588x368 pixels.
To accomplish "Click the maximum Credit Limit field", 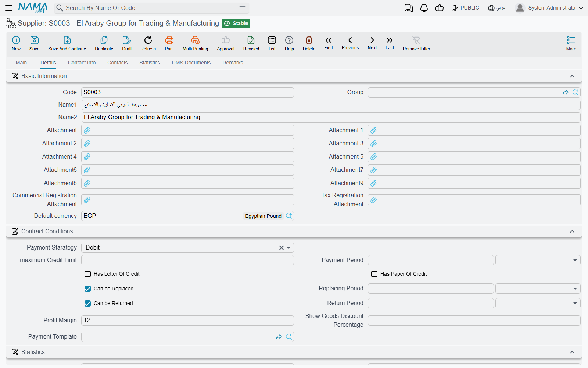I will coord(187,260).
